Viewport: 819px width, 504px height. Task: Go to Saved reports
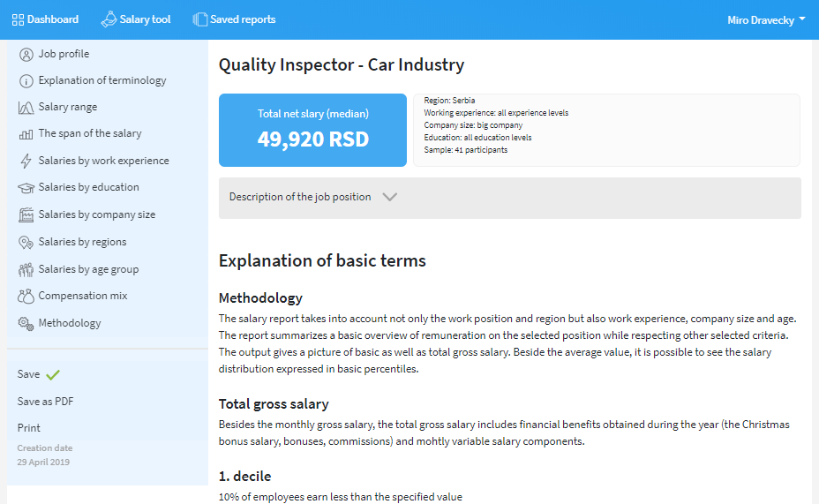[234, 19]
